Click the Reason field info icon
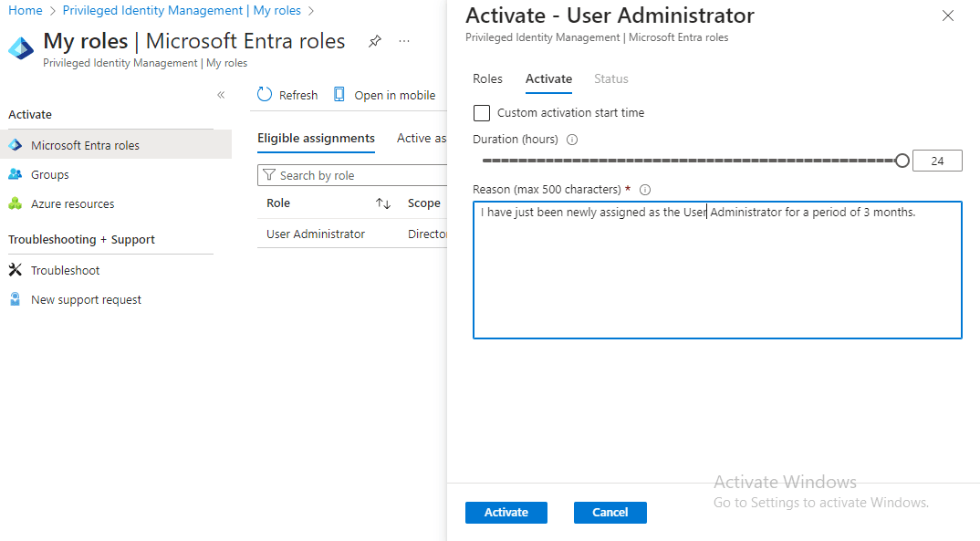Viewport: 980px width, 541px height. 644,190
